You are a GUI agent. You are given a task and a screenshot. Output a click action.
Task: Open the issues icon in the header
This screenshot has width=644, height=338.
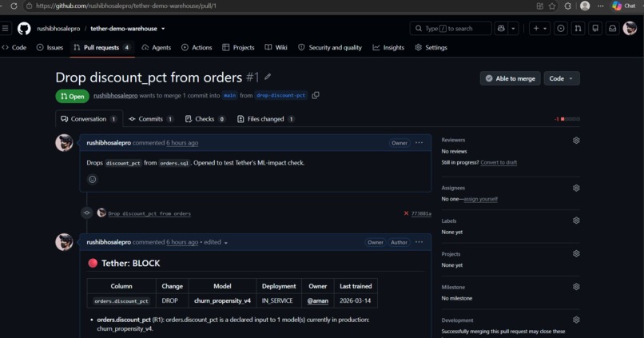[x=561, y=28]
